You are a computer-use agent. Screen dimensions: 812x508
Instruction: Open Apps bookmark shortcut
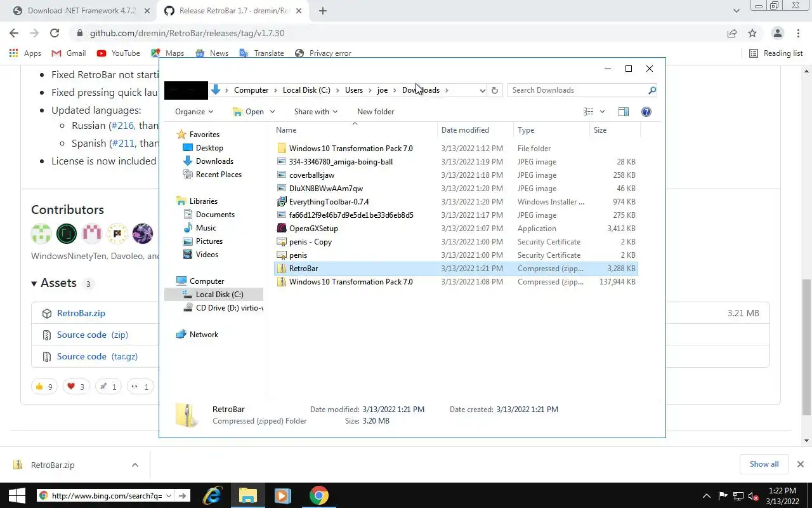(25, 53)
